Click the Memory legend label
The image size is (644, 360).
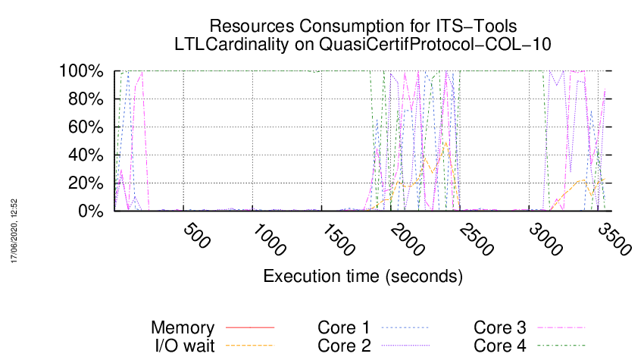pyautogui.click(x=183, y=327)
